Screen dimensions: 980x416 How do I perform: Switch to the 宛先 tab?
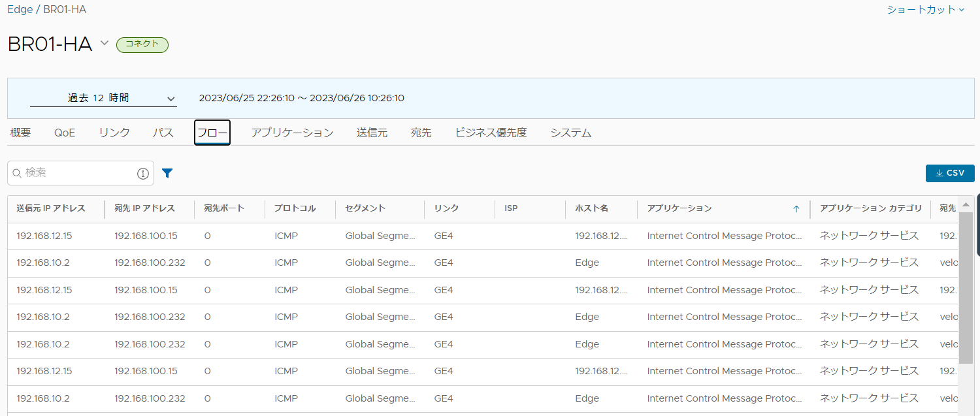click(x=421, y=133)
